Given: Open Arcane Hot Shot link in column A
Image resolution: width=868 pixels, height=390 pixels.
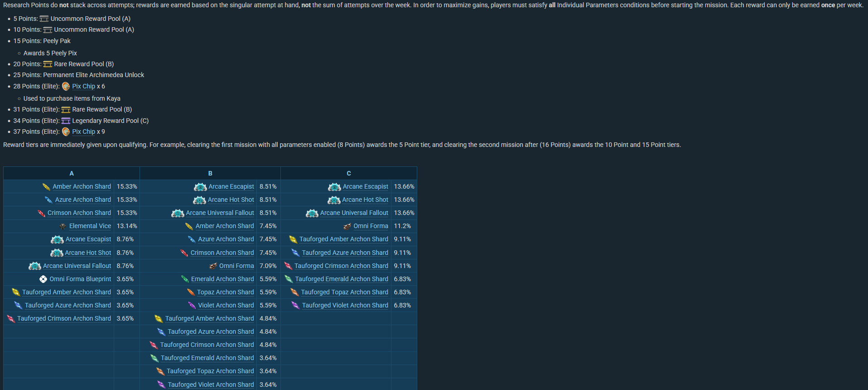Looking at the screenshot, I should pos(88,253).
